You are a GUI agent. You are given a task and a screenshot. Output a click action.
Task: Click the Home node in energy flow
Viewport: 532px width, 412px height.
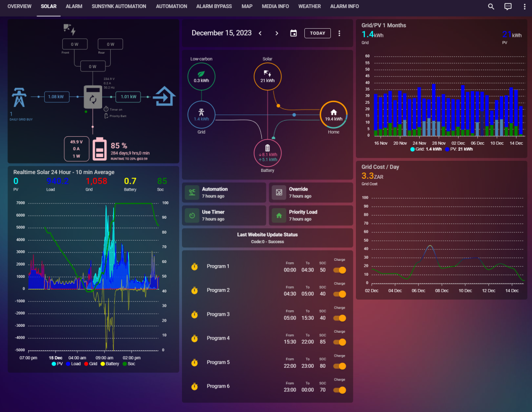(334, 114)
